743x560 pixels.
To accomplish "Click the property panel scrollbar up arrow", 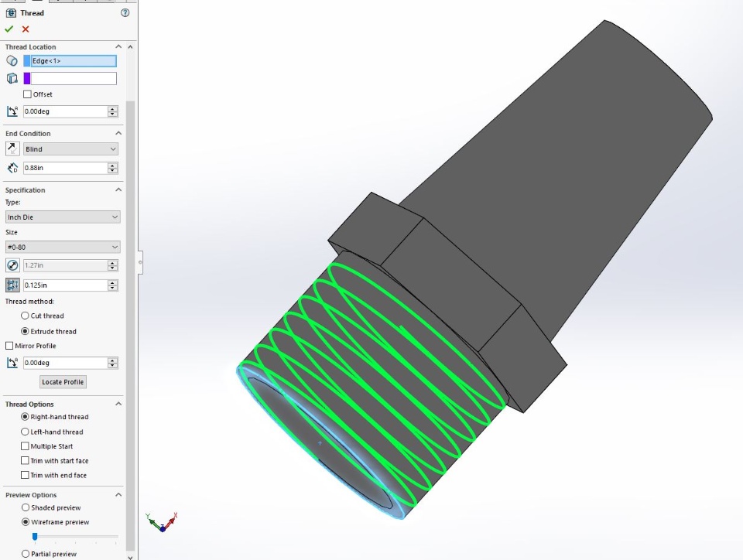I will point(130,47).
